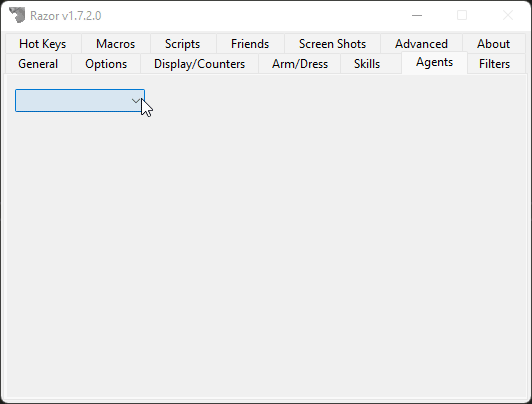Viewport: 532px width, 404px height.
Task: Open the Options tab
Action: coord(106,64)
